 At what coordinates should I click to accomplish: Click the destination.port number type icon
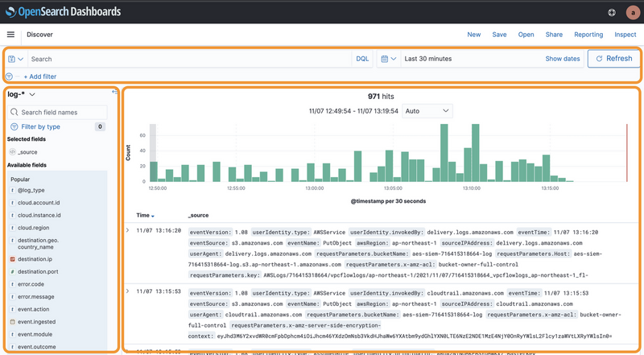coord(12,271)
